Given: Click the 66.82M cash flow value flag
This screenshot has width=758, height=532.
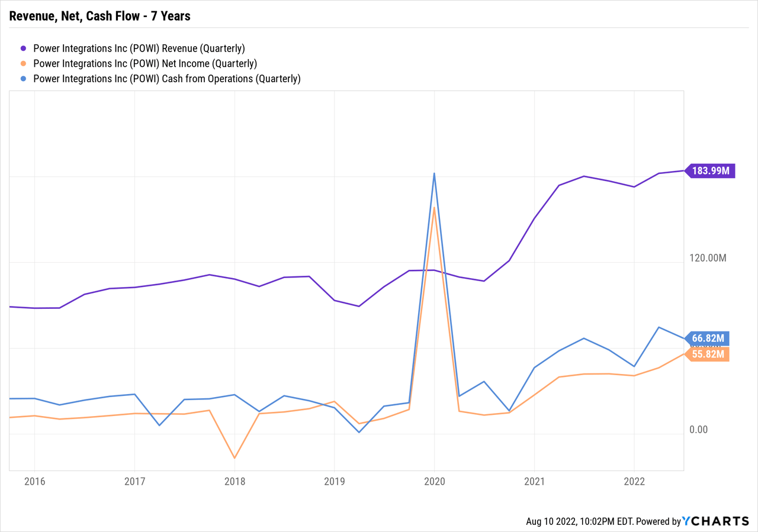Looking at the screenshot, I should click(707, 338).
